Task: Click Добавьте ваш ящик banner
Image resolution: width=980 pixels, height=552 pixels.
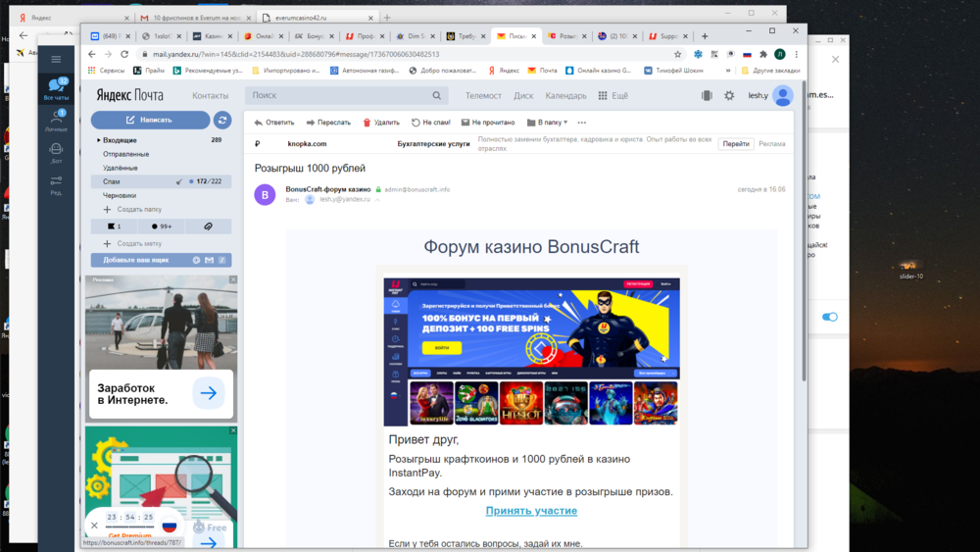Action: pos(162,260)
